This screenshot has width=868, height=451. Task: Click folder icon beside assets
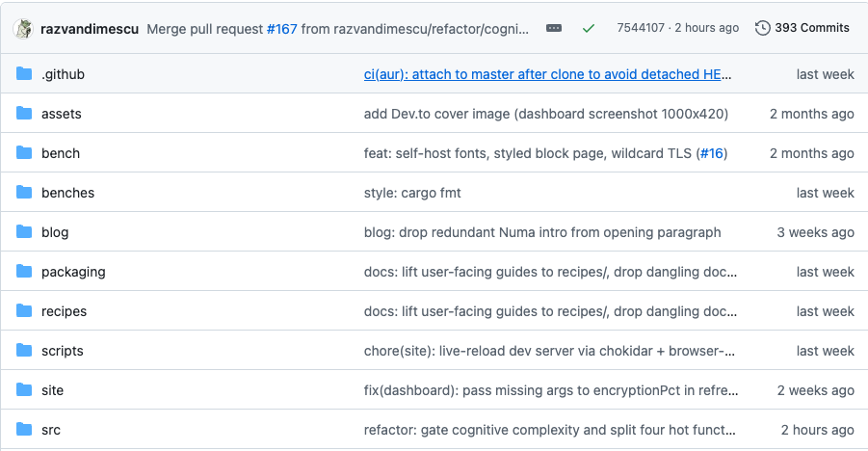click(x=24, y=113)
